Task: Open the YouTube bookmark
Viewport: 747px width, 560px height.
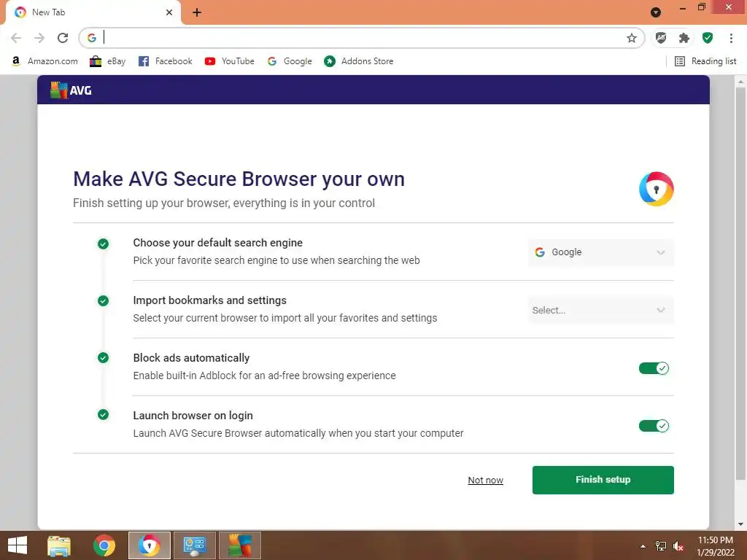Action: point(230,61)
